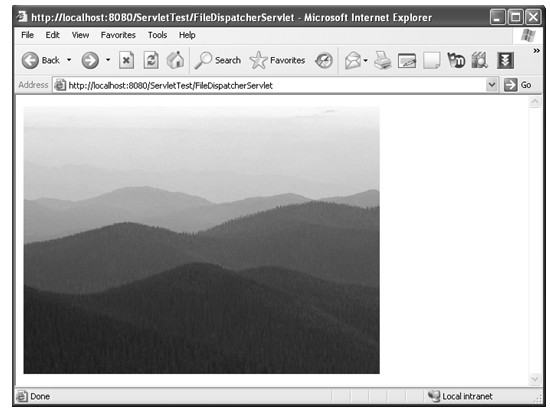Click the Go button

pyautogui.click(x=518, y=85)
